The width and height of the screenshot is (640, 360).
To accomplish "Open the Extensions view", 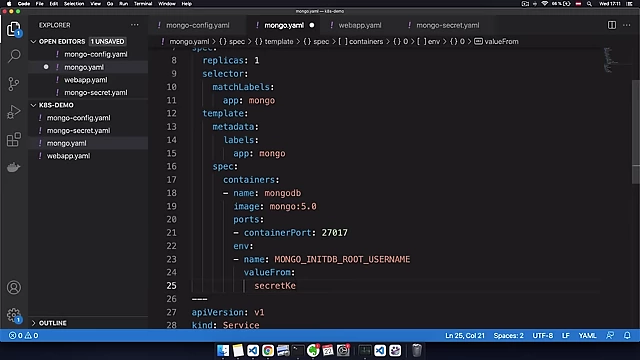I will (x=14, y=140).
